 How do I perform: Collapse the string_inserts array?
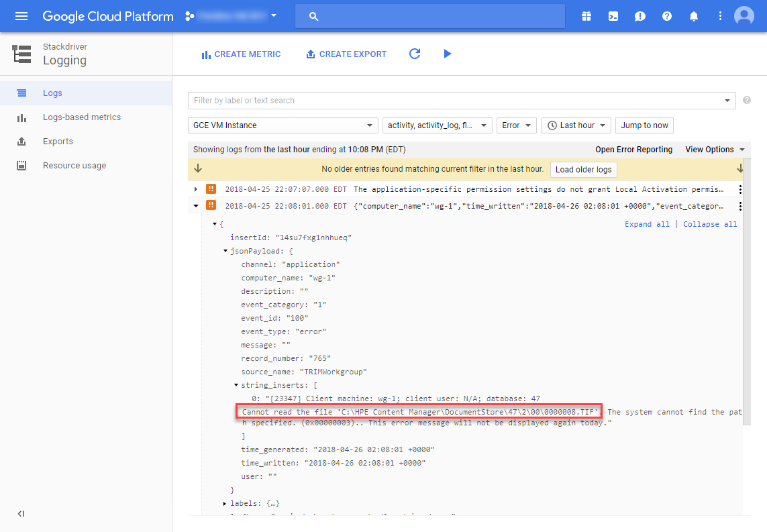[236, 385]
